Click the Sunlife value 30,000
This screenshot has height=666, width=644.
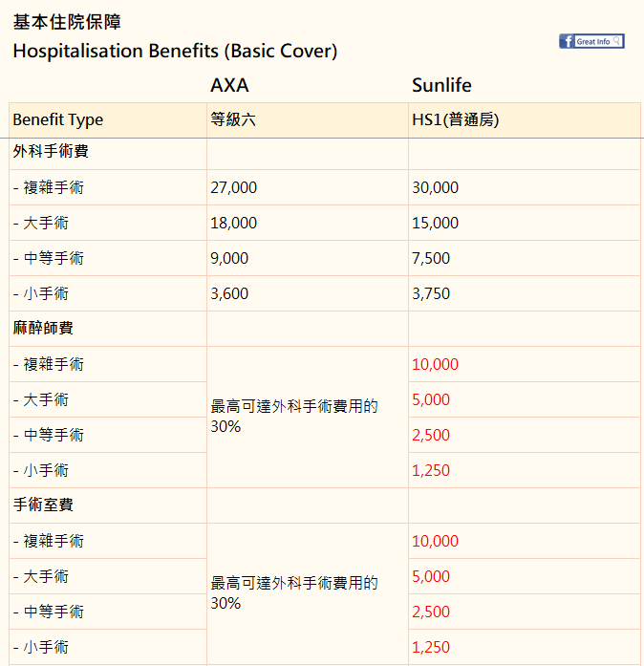tap(436, 187)
